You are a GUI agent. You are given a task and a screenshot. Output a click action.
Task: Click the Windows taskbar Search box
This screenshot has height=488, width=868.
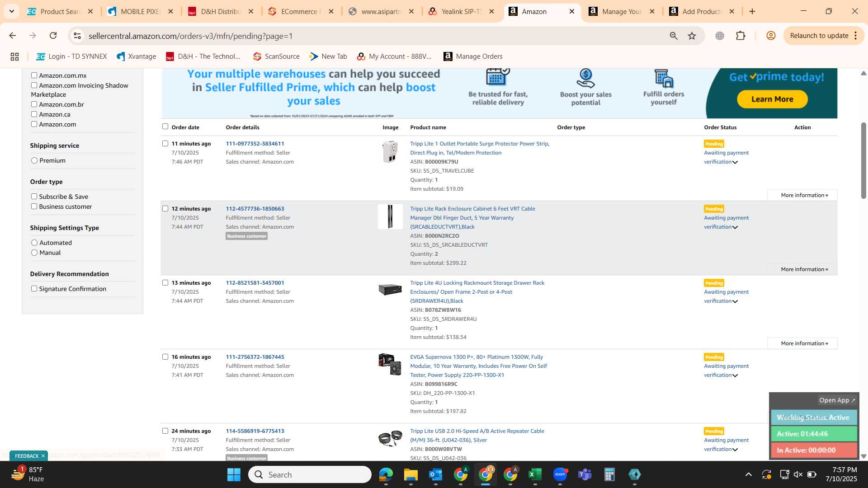coord(310,474)
